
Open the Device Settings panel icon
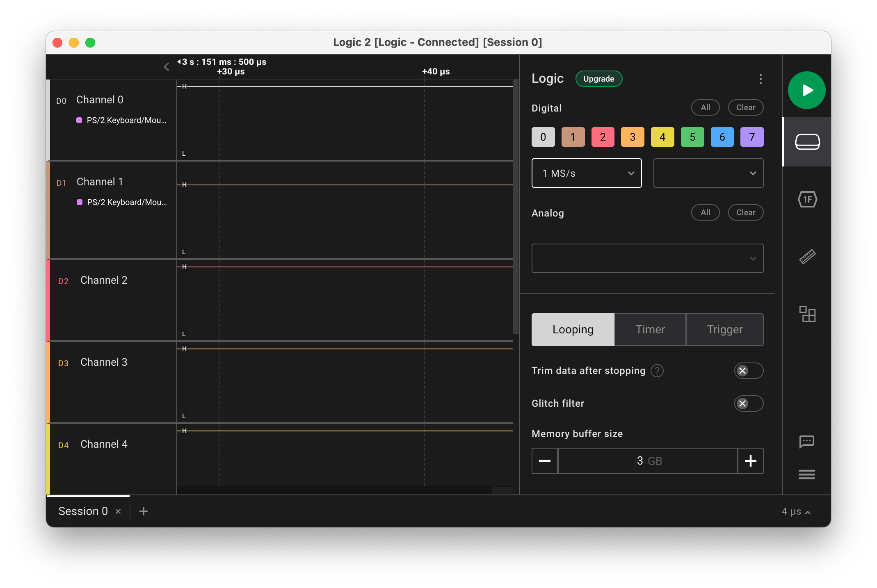pyautogui.click(x=807, y=142)
